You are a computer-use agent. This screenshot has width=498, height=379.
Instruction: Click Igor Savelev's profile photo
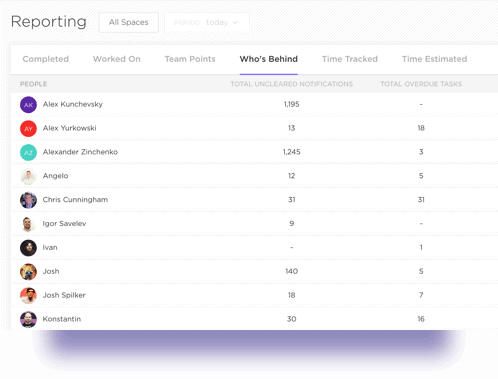[x=28, y=224]
